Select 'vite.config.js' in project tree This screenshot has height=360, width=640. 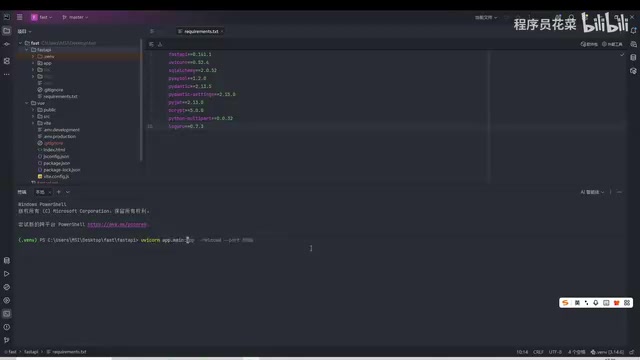click(x=56, y=176)
